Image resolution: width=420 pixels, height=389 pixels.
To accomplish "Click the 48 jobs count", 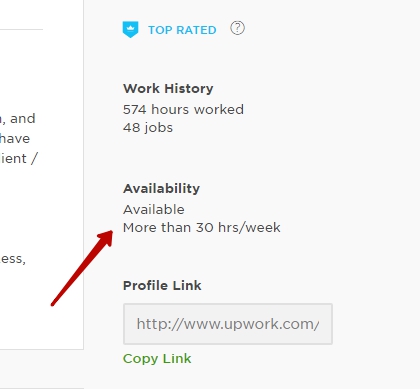I will click(x=148, y=127).
